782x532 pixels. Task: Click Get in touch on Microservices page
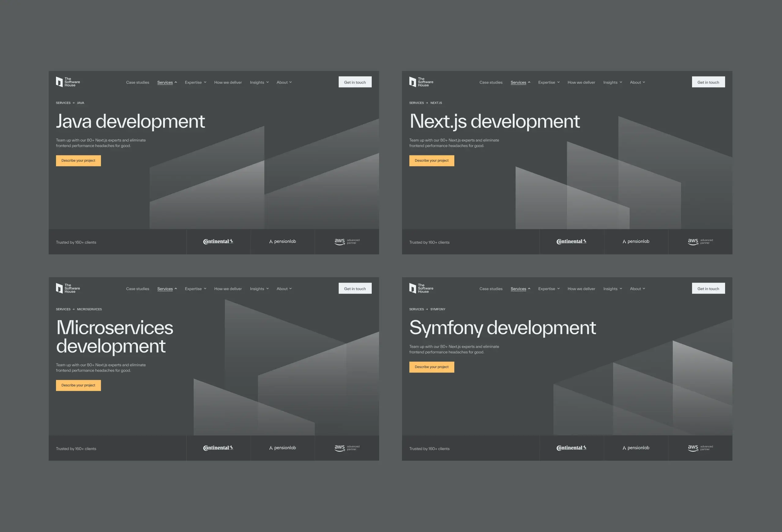pos(355,289)
